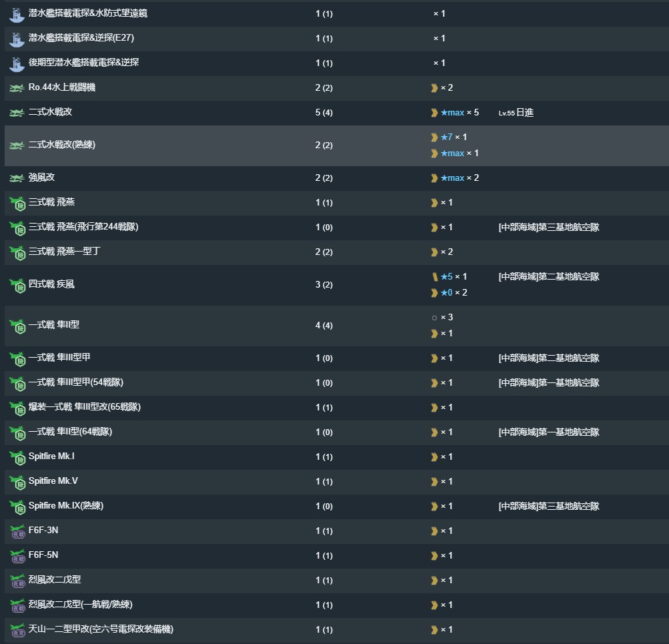Click the torpedo bomber icon for 天山一二型甲改
669x644 pixels.
pos(17,630)
